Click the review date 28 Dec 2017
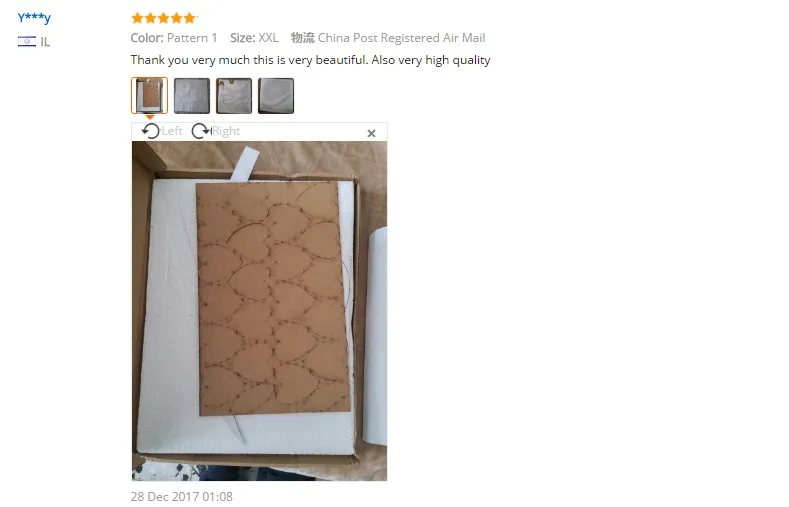Screen dimensions: 789x507 (x=182, y=496)
